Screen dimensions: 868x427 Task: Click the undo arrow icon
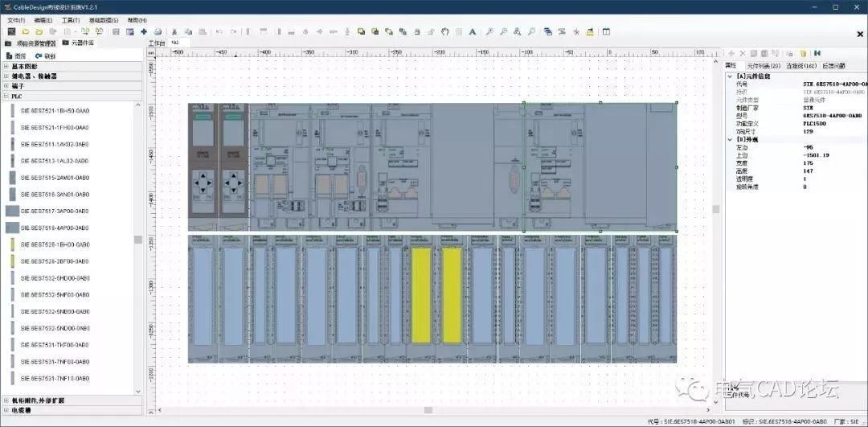[219, 31]
